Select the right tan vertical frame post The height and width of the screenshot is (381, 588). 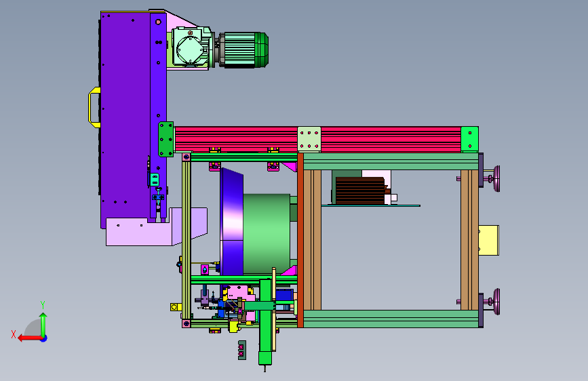[x=469, y=240]
